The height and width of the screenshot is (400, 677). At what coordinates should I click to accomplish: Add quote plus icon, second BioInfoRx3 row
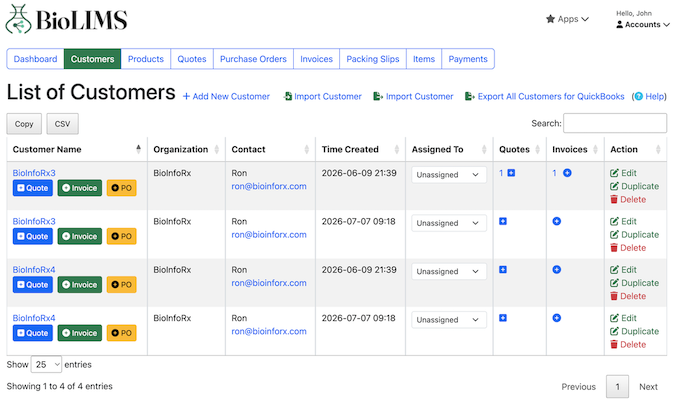pos(503,221)
